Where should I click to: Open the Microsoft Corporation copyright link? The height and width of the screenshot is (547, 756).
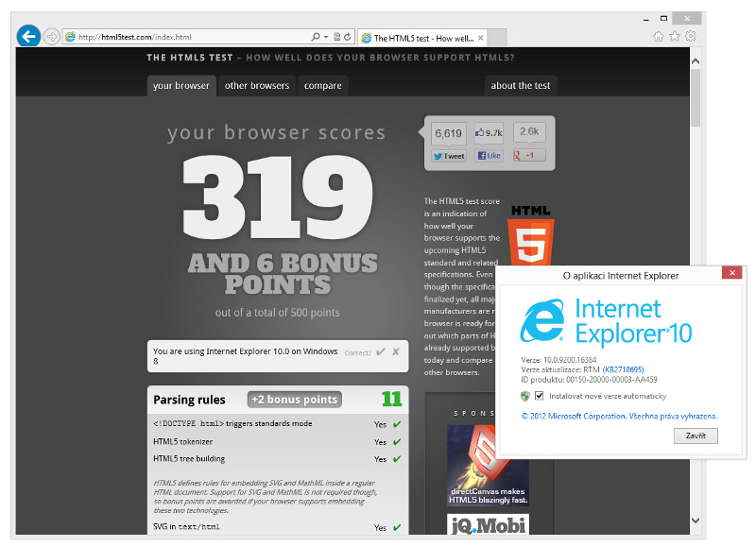(x=620, y=417)
